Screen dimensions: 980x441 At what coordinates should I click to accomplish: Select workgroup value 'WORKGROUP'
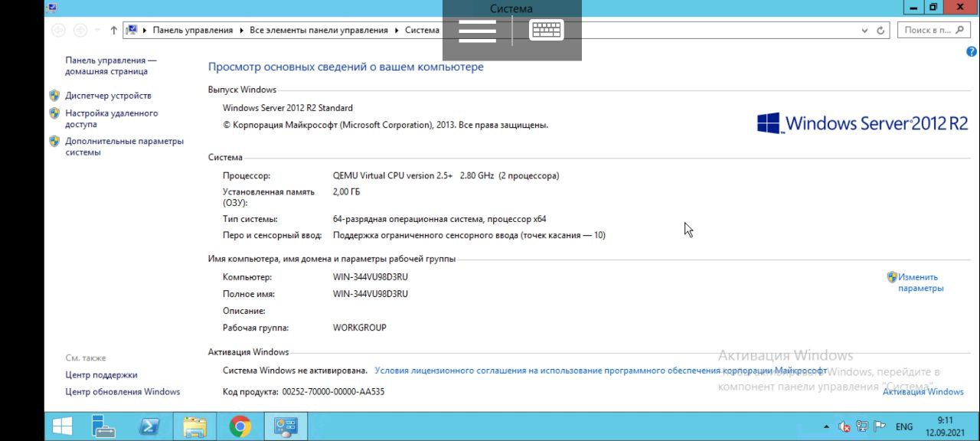click(360, 328)
